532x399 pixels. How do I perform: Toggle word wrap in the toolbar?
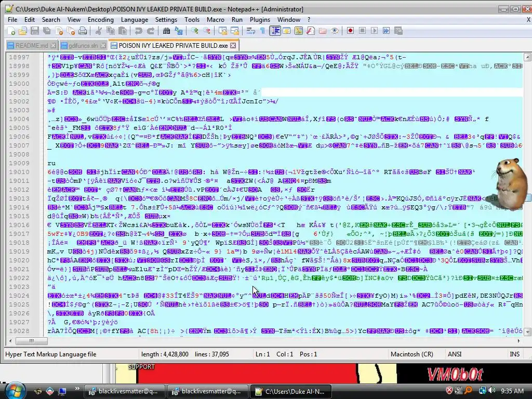(250, 31)
